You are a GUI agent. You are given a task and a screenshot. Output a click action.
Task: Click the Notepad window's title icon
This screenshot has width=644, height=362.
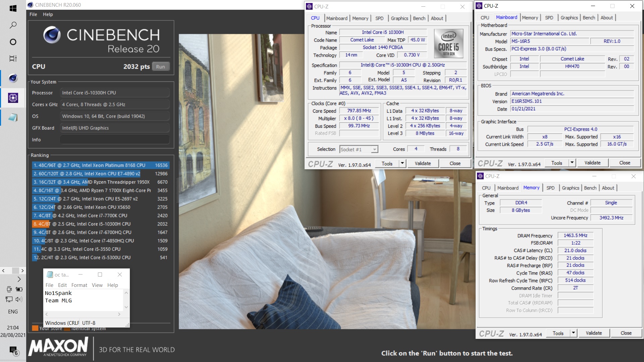coord(50,275)
